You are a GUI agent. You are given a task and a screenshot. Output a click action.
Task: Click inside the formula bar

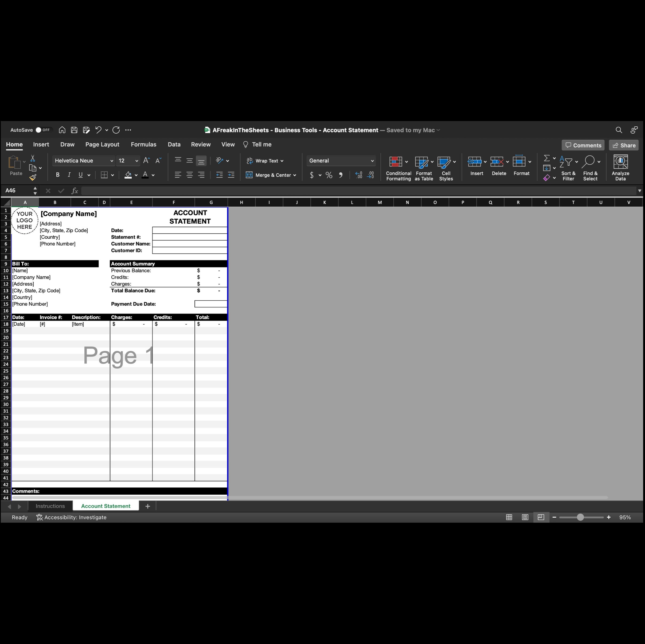234,191
